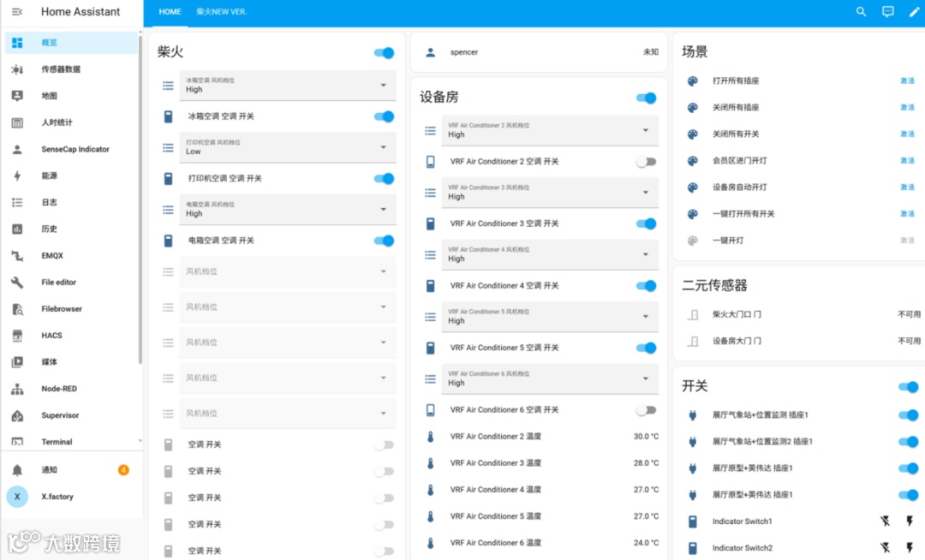Click the edit dashboard pencil icon

tap(914, 12)
